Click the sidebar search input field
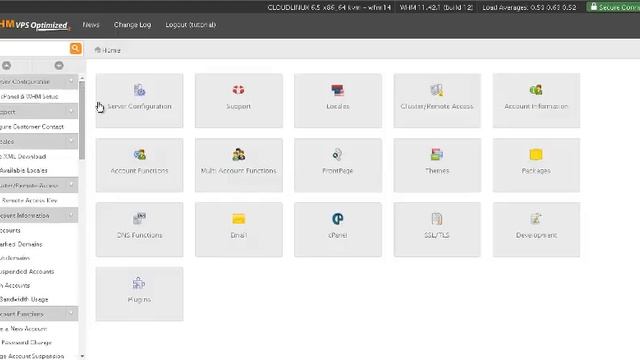 (x=35, y=48)
